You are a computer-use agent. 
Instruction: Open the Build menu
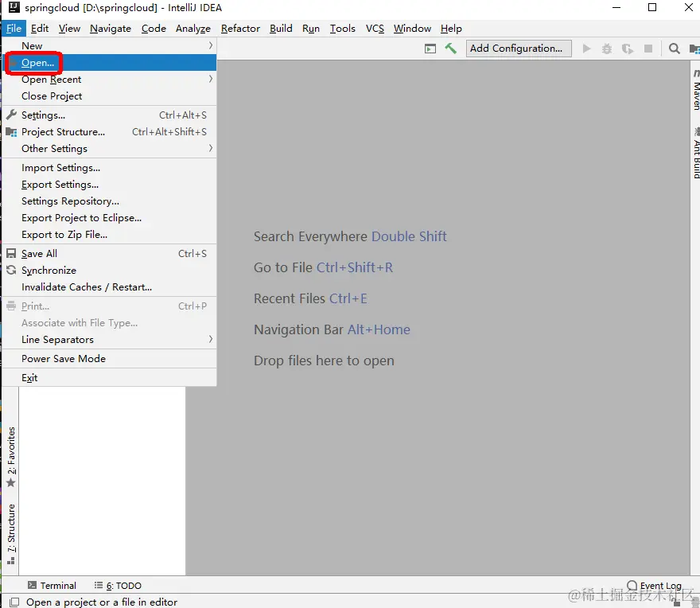click(281, 29)
